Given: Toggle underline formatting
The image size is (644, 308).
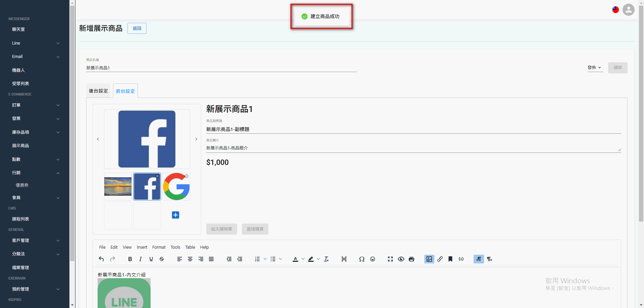Looking at the screenshot, I should pyautogui.click(x=151, y=259).
